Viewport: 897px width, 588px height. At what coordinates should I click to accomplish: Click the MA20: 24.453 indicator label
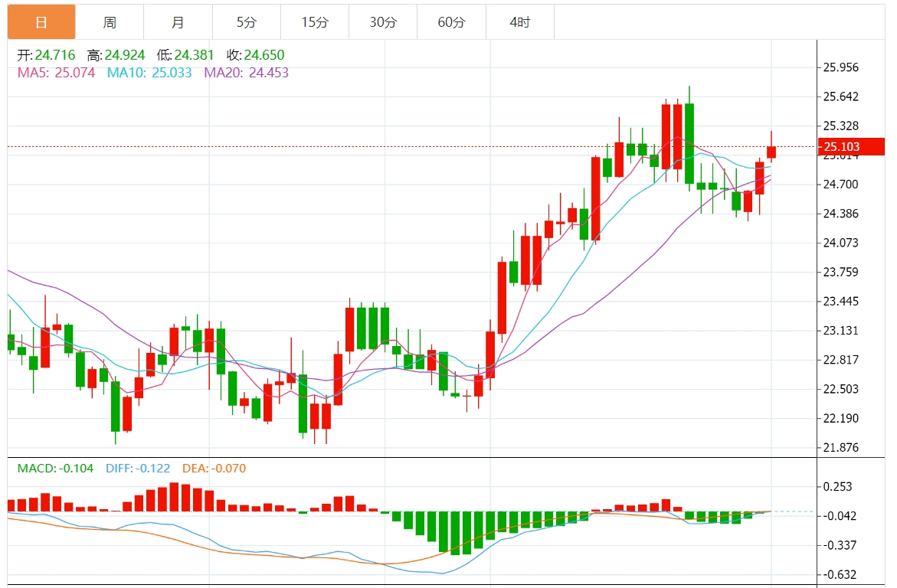click(x=247, y=73)
